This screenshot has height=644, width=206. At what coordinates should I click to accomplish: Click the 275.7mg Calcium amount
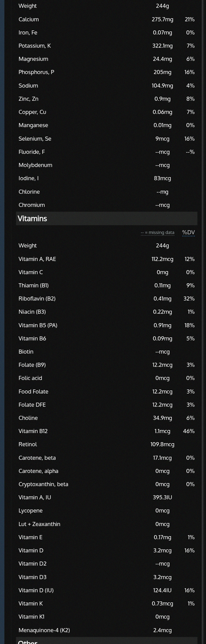(162, 19)
